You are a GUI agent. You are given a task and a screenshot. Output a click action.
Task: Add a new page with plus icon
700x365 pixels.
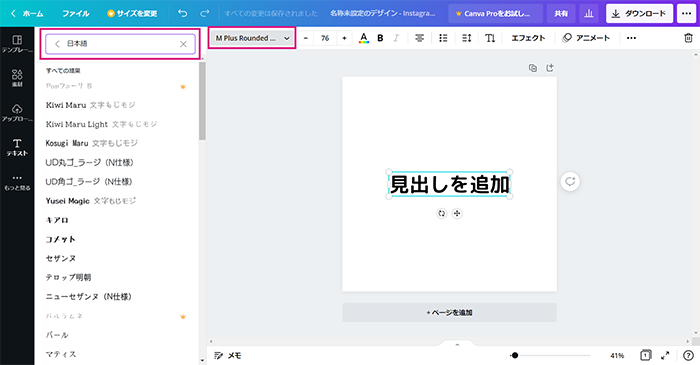click(550, 68)
